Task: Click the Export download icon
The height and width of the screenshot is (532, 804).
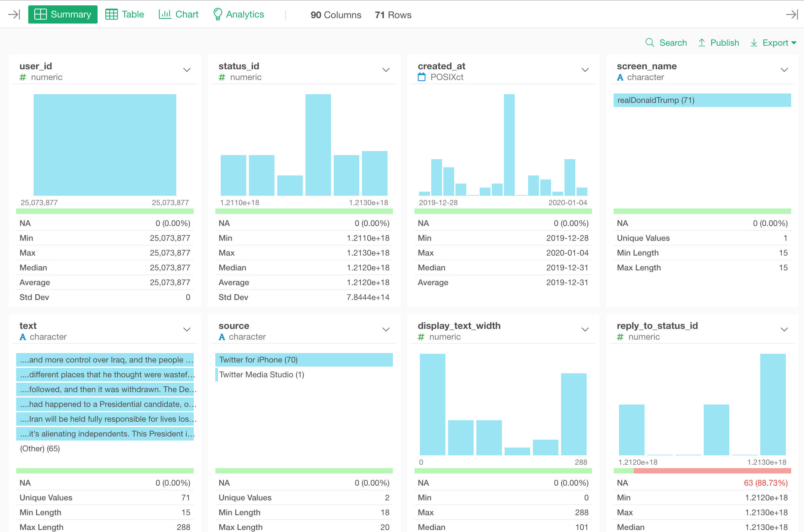Action: (x=754, y=43)
